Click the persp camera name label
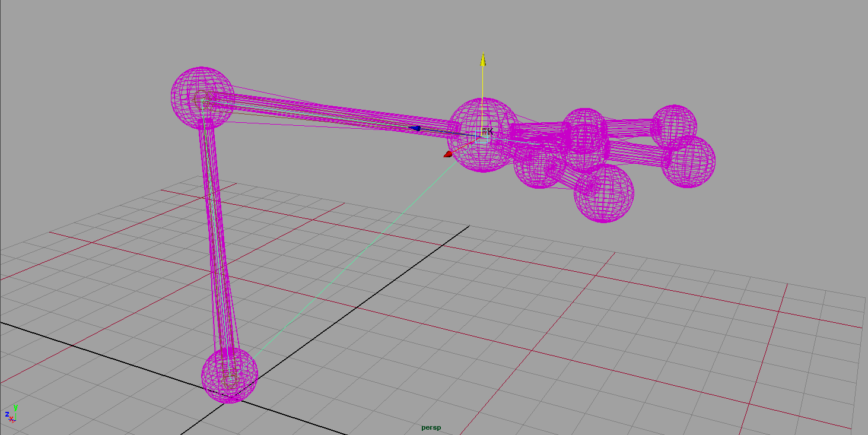868x435 pixels. (431, 427)
